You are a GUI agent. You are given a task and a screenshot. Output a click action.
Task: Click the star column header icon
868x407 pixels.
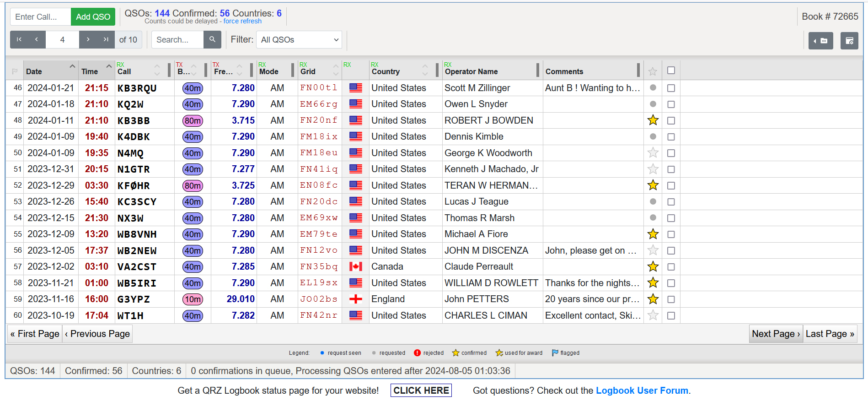(653, 71)
